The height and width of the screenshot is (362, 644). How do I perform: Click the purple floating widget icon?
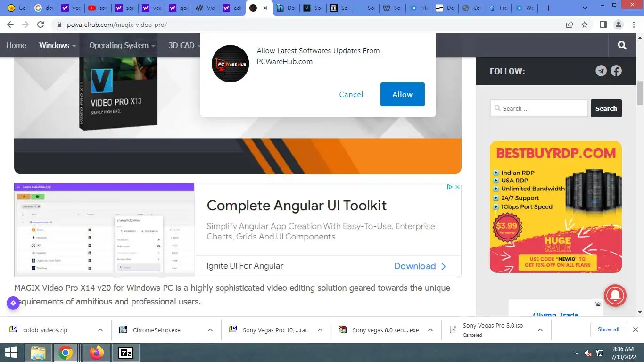coord(13,303)
